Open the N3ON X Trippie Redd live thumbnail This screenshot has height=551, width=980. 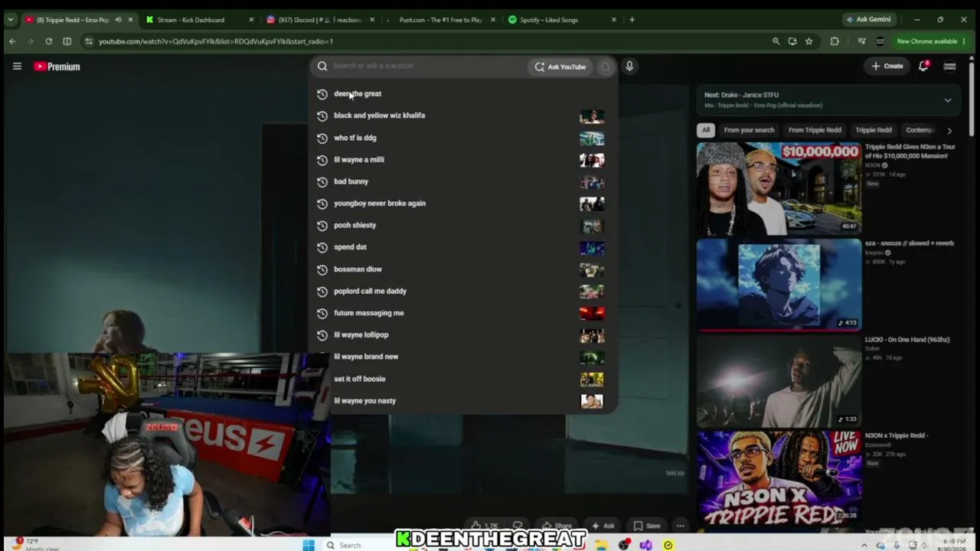[779, 478]
